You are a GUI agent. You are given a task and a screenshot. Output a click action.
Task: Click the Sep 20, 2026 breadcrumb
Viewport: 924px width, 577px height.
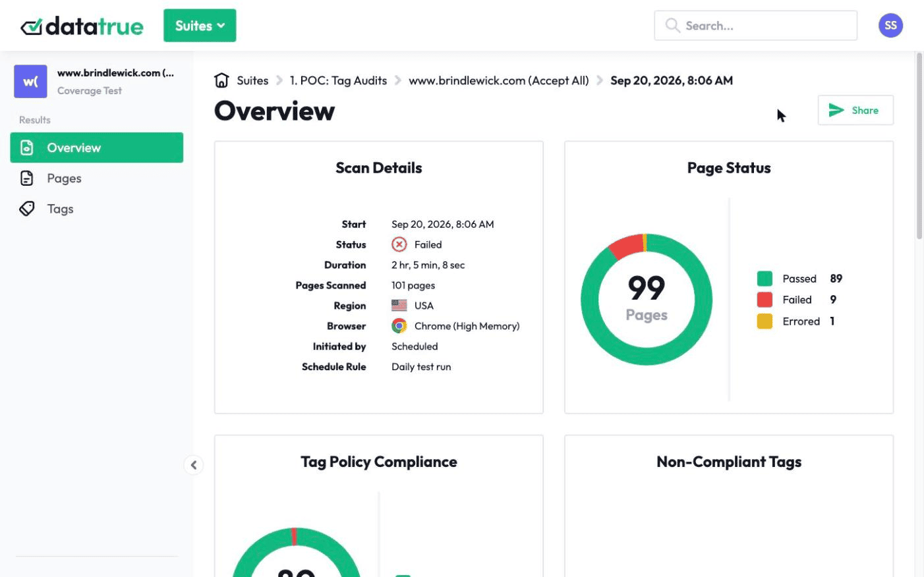click(672, 80)
